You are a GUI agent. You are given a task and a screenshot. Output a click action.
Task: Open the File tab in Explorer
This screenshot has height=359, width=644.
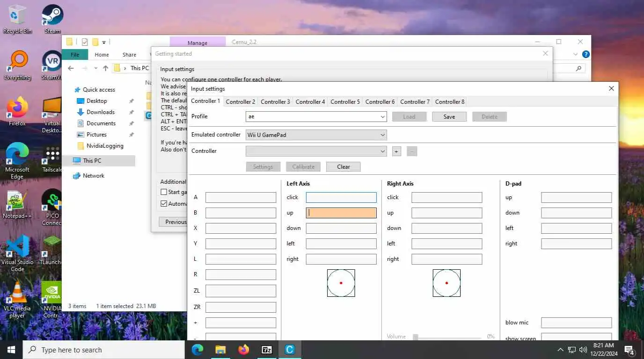point(75,54)
